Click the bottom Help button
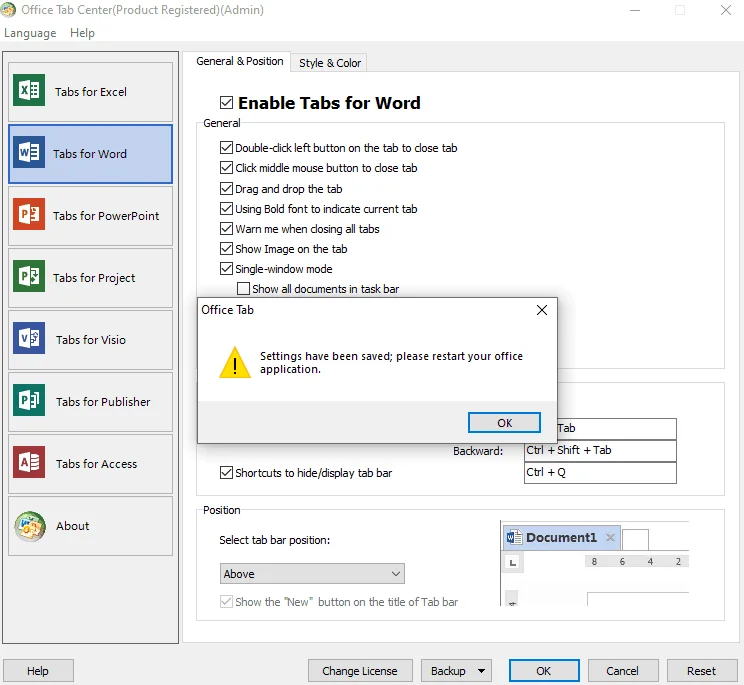 pyautogui.click(x=38, y=671)
